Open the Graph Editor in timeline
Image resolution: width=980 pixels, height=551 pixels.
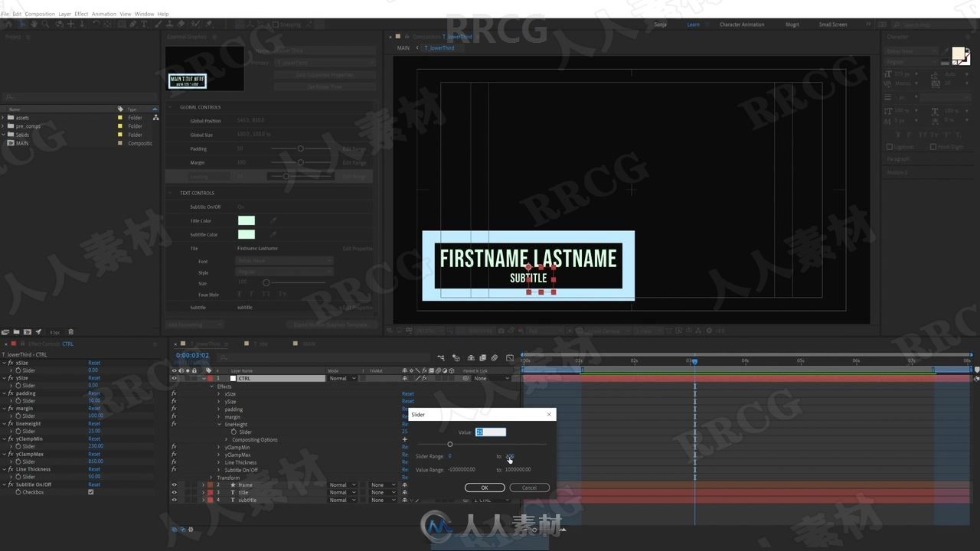point(510,357)
